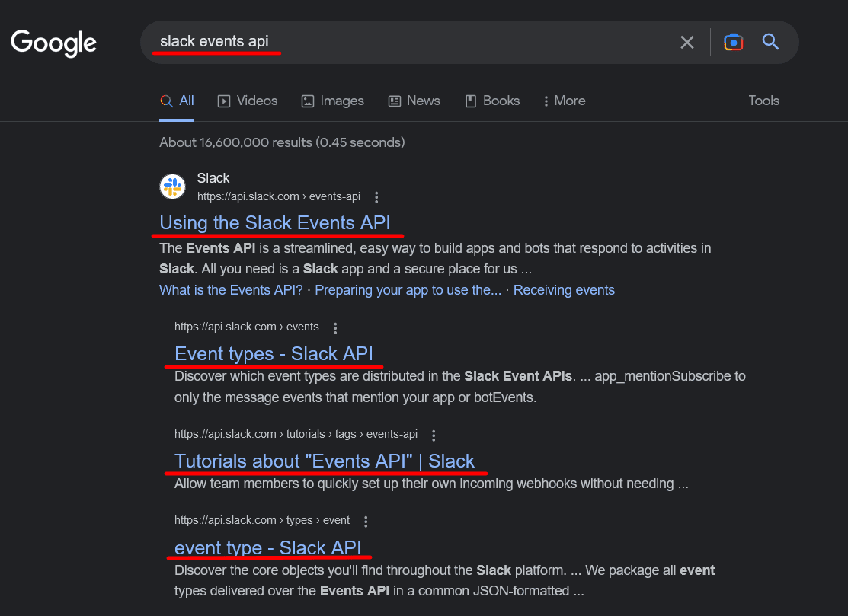The width and height of the screenshot is (848, 616).
Task: Click the magnifying glass search button
Action: (770, 43)
